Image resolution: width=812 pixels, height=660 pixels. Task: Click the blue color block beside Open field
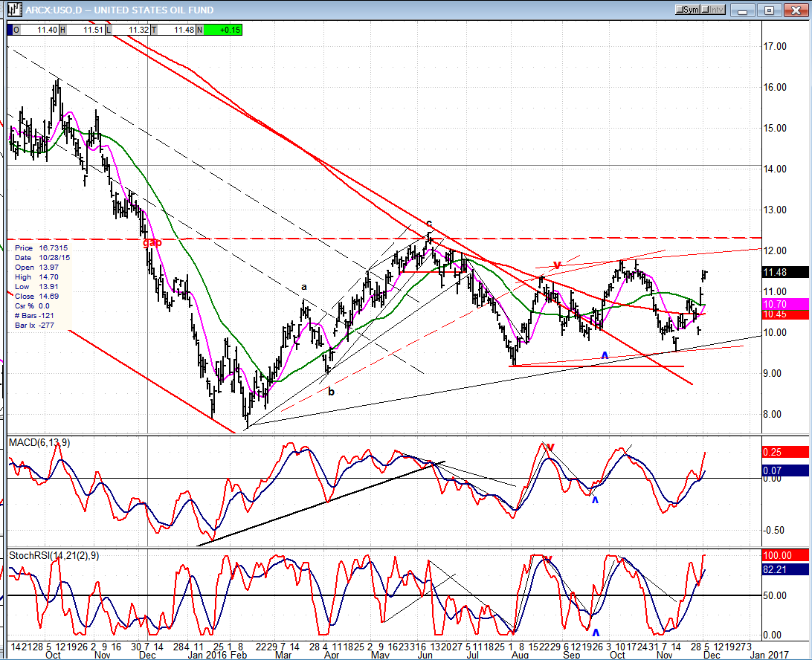10,29
